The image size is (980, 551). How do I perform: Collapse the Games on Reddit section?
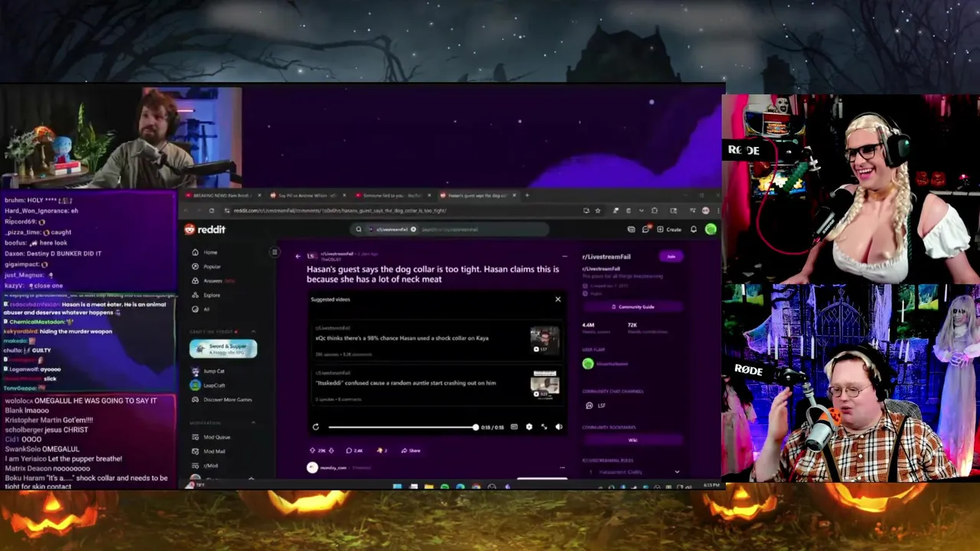click(253, 331)
